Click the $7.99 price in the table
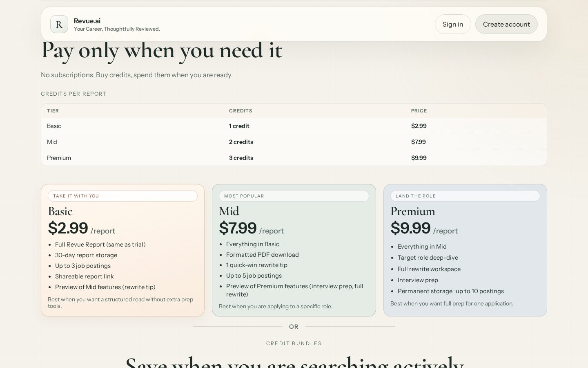The width and height of the screenshot is (588, 368). click(419, 142)
